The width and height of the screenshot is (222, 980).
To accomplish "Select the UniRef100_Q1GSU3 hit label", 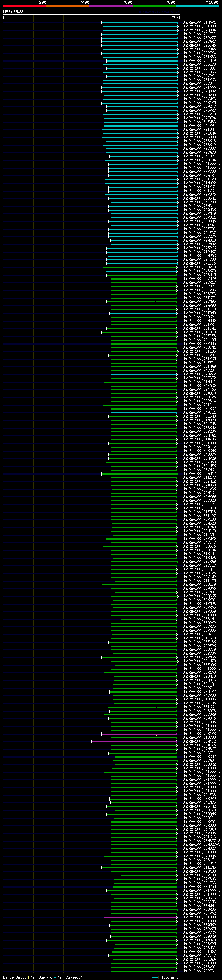I will 199,738.
